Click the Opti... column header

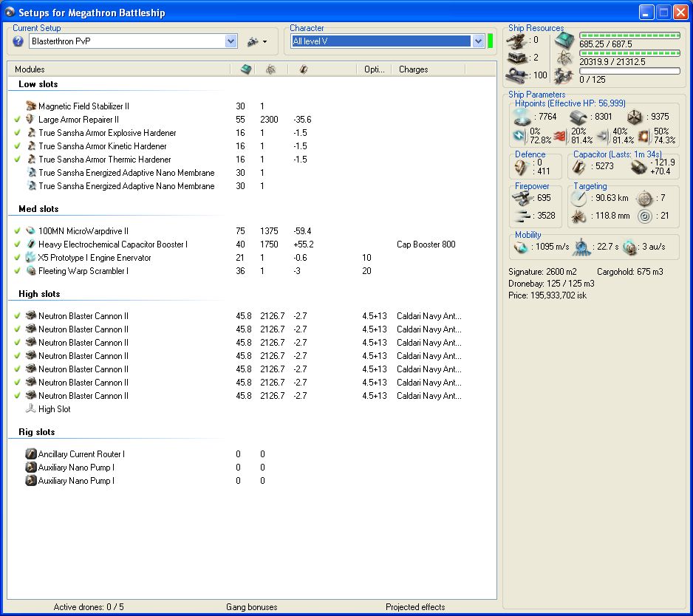374,69
